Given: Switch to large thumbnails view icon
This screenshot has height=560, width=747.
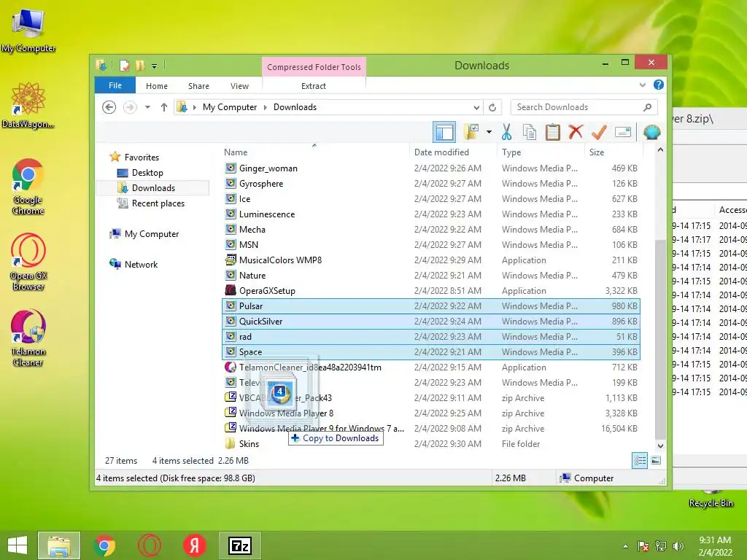Looking at the screenshot, I should (x=656, y=460).
